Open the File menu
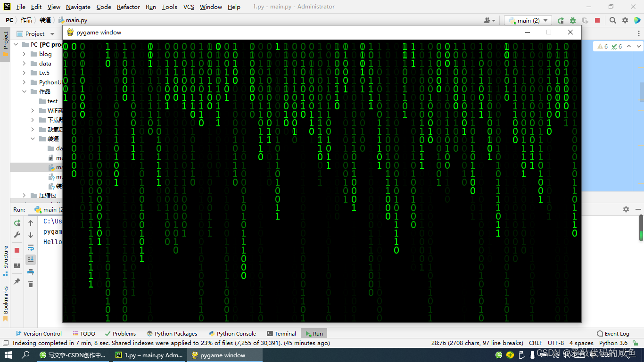Screen dimensions: 644x362 (21, 7)
